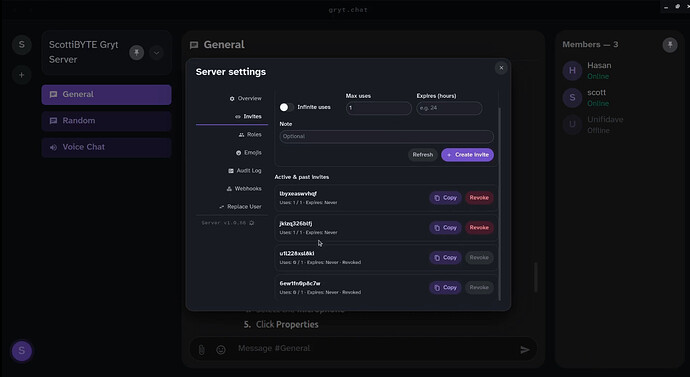Click the Refresh button
The image size is (690, 377).
click(x=422, y=155)
